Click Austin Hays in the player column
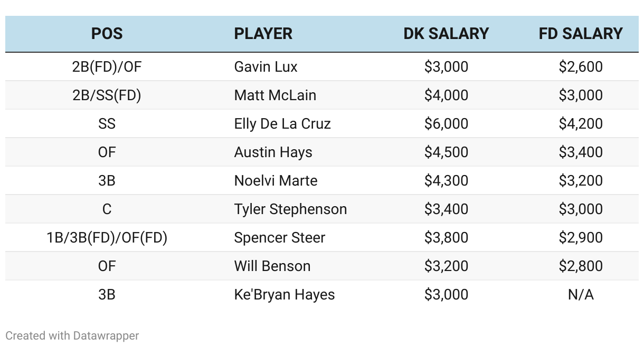This screenshot has height=348, width=644. (273, 152)
